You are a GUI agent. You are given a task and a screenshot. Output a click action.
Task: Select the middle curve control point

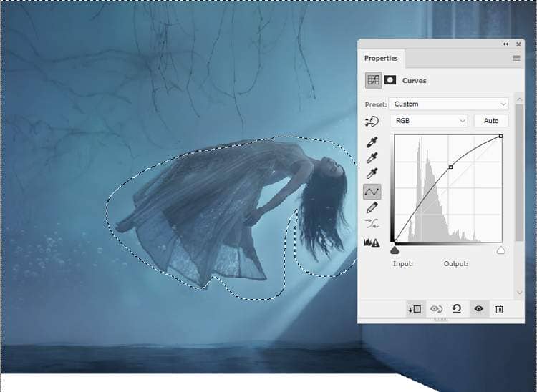pos(450,167)
